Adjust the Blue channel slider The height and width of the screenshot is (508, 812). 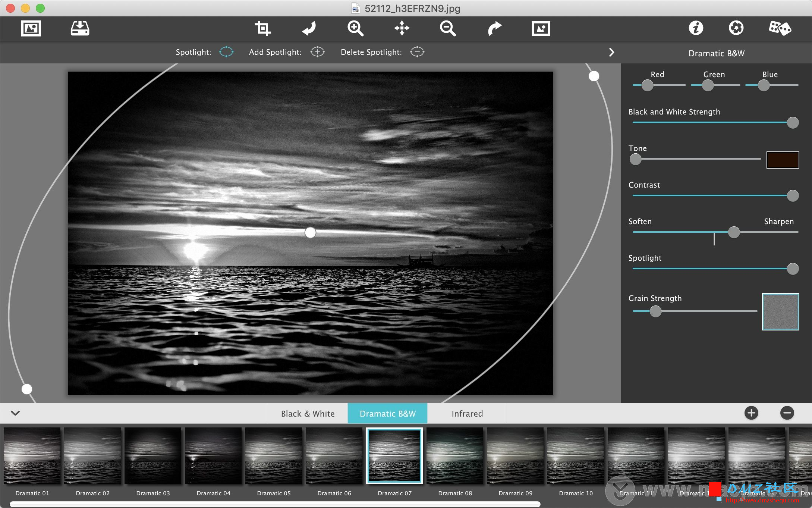[x=764, y=85]
